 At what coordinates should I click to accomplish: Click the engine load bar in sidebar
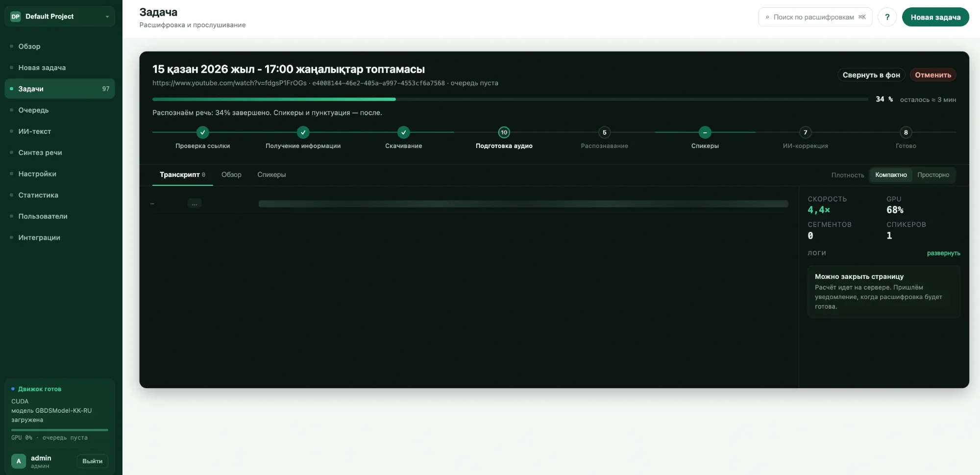(x=60, y=430)
